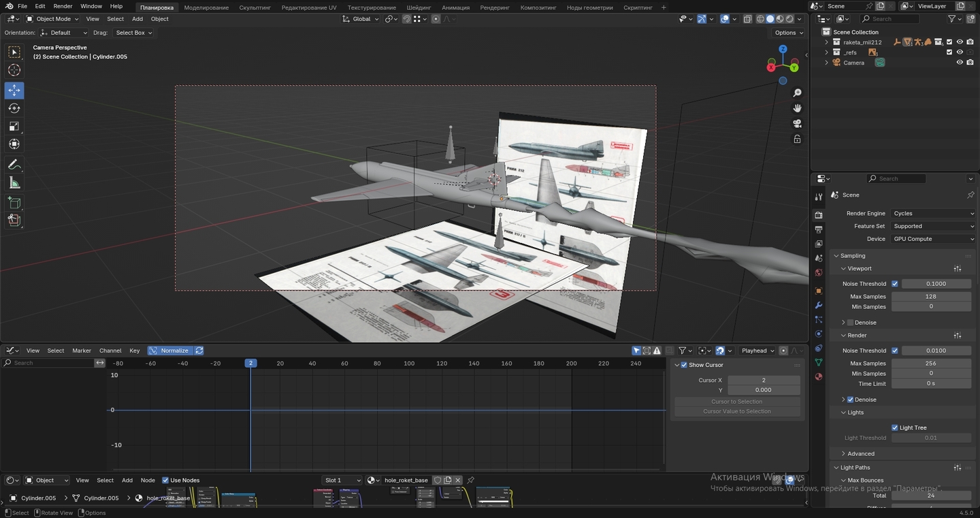The width and height of the screenshot is (980, 518).
Task: Switch to the Скульптинг workspace tab
Action: 255,7
